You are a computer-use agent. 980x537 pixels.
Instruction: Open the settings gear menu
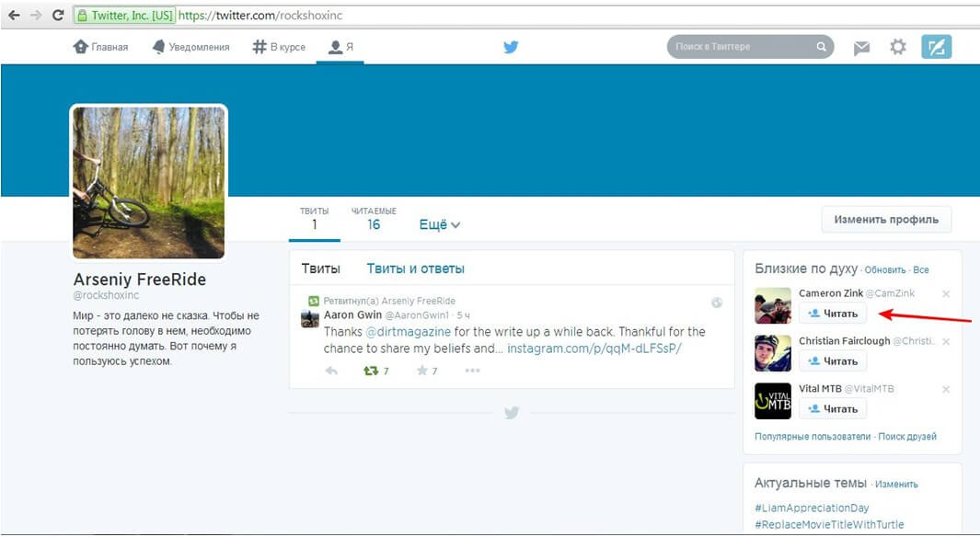point(898,47)
